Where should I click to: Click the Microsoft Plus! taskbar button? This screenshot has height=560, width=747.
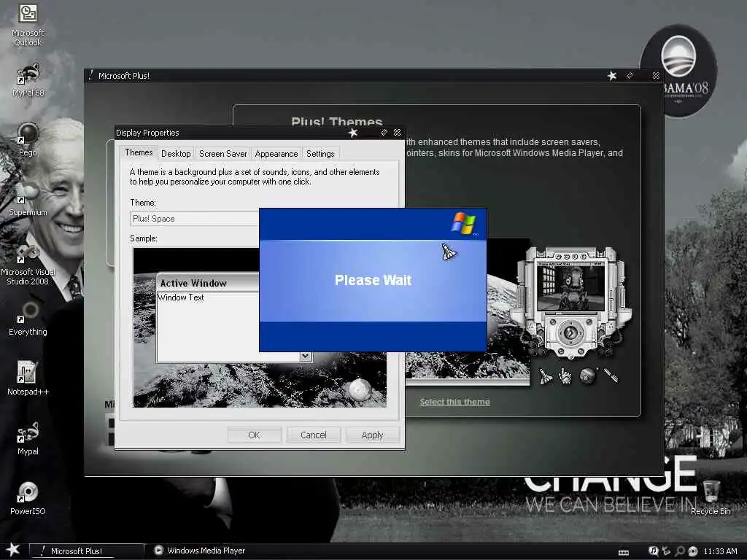[86, 551]
